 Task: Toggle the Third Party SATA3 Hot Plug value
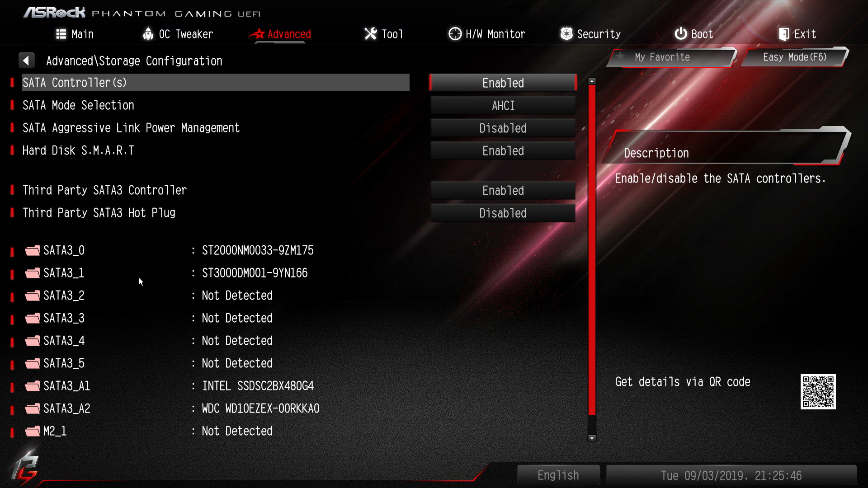pos(503,213)
